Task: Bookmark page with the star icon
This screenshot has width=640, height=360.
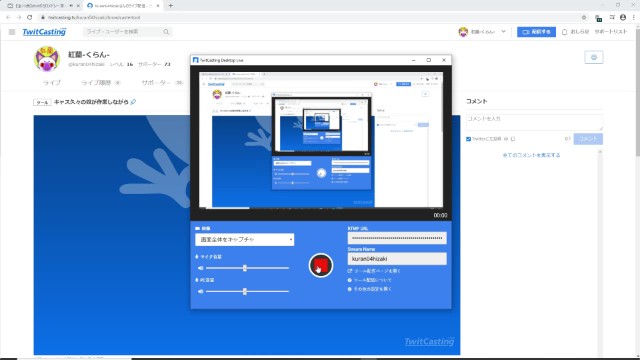Action: tap(584, 18)
